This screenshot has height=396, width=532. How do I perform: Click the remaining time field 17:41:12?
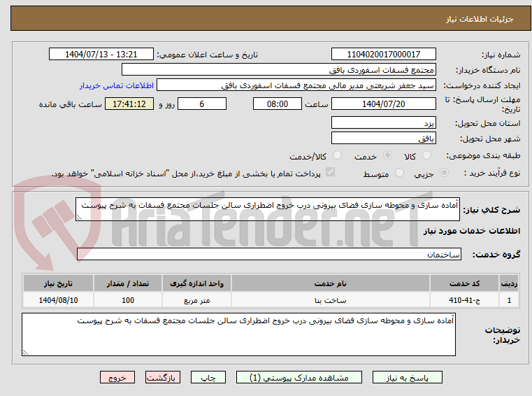(x=129, y=104)
